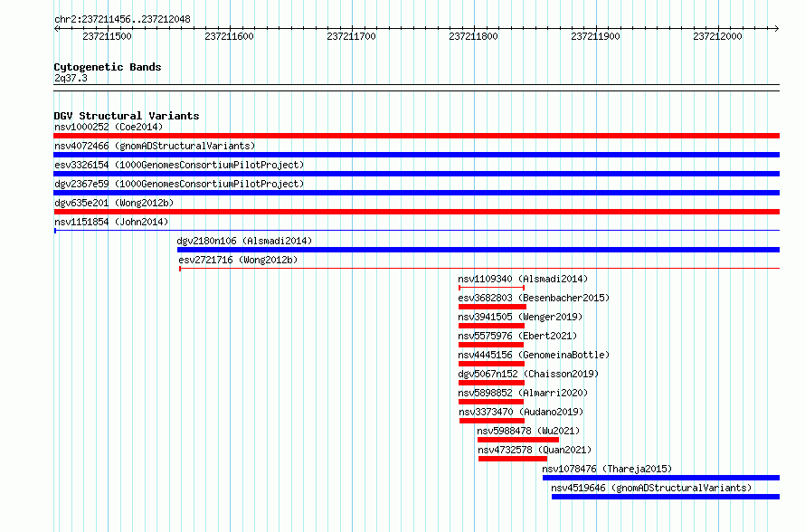This screenshot has width=805, height=532.
Task: Click the thin blue nsv1151854 John2014 line
Action: point(416,231)
